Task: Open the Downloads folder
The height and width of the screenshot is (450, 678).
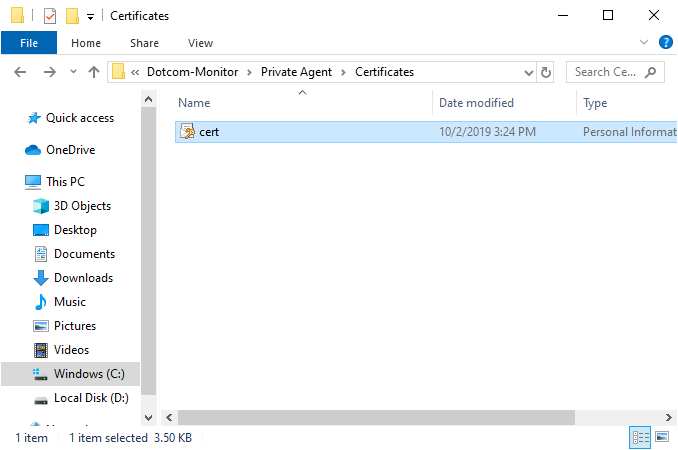Action: 73,278
